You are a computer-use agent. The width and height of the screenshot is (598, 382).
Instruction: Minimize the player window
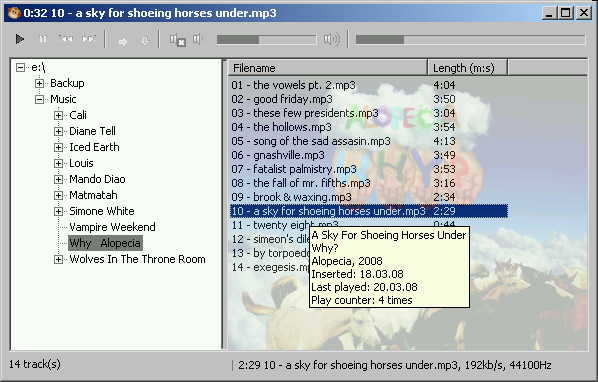click(549, 13)
